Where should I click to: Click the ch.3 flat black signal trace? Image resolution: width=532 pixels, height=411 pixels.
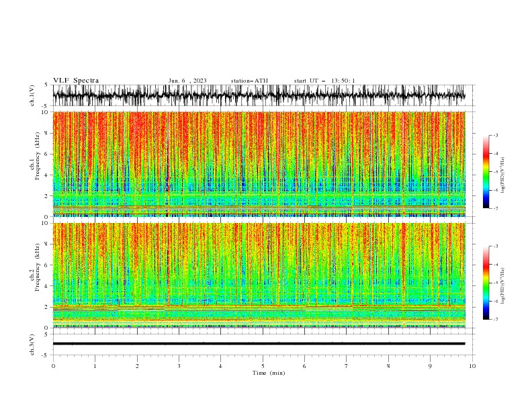(259, 344)
